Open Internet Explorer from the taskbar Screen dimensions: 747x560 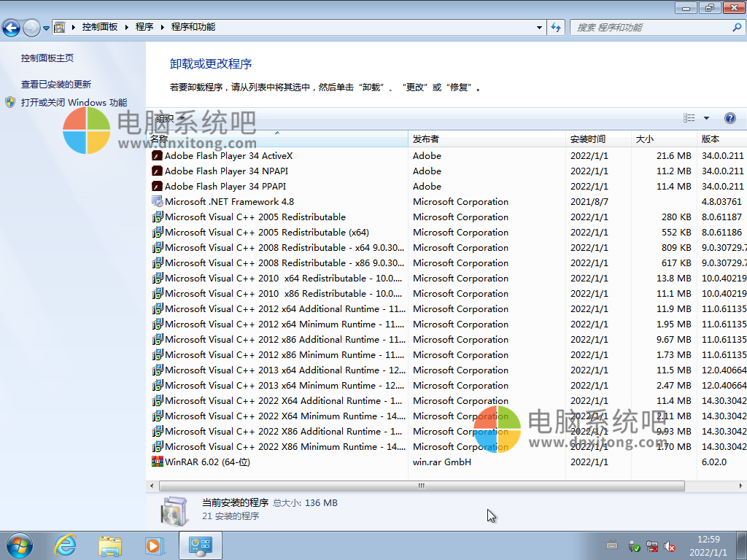(x=66, y=545)
